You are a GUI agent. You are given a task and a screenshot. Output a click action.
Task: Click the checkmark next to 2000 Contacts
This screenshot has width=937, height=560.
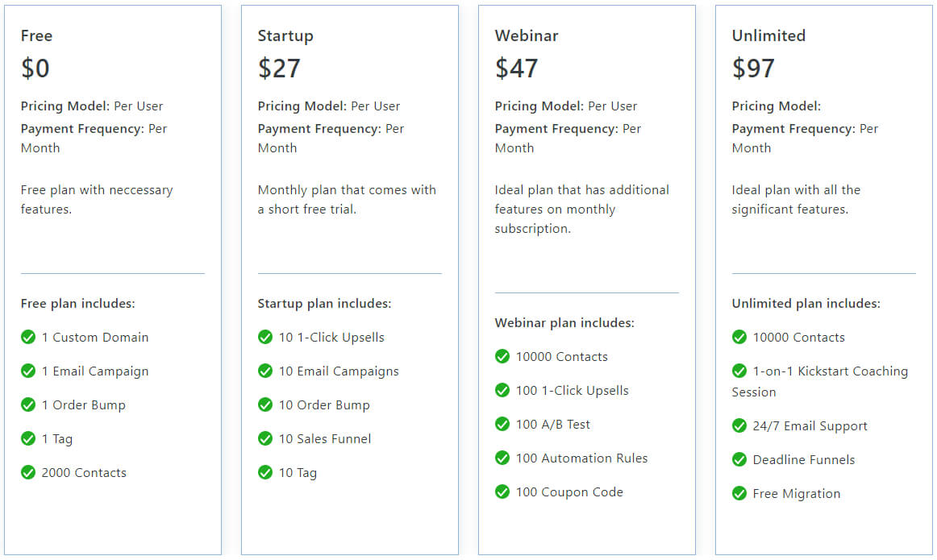click(x=28, y=472)
